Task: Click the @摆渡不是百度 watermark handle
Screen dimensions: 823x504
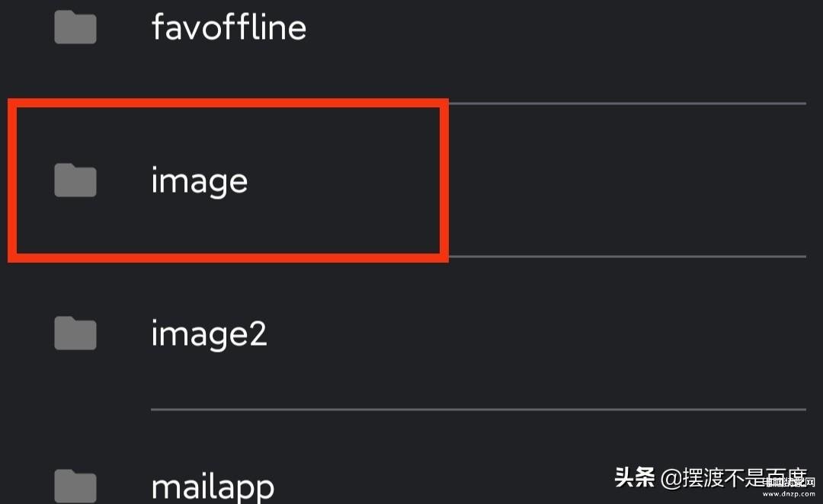Action: point(733,478)
